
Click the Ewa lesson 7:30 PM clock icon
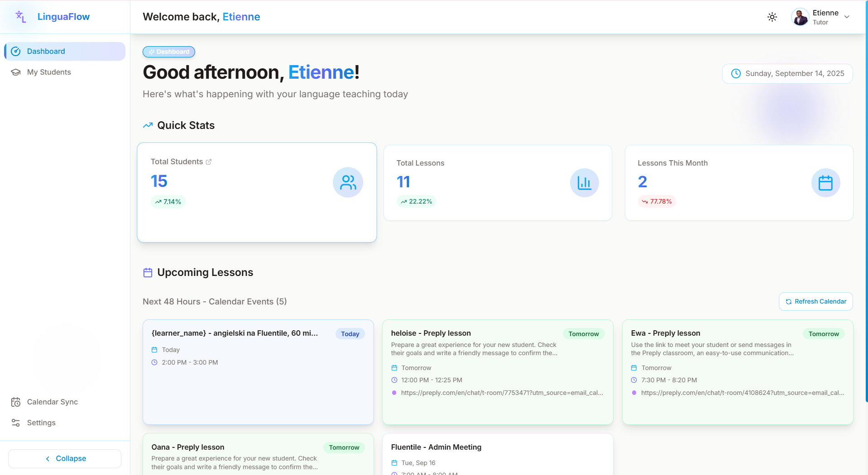pyautogui.click(x=634, y=380)
